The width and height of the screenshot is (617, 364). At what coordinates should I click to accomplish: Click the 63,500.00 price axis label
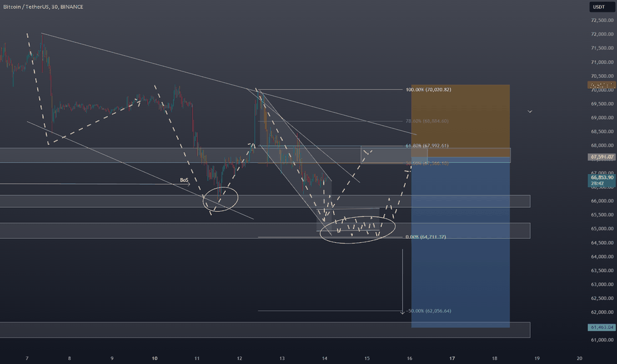pyautogui.click(x=602, y=271)
